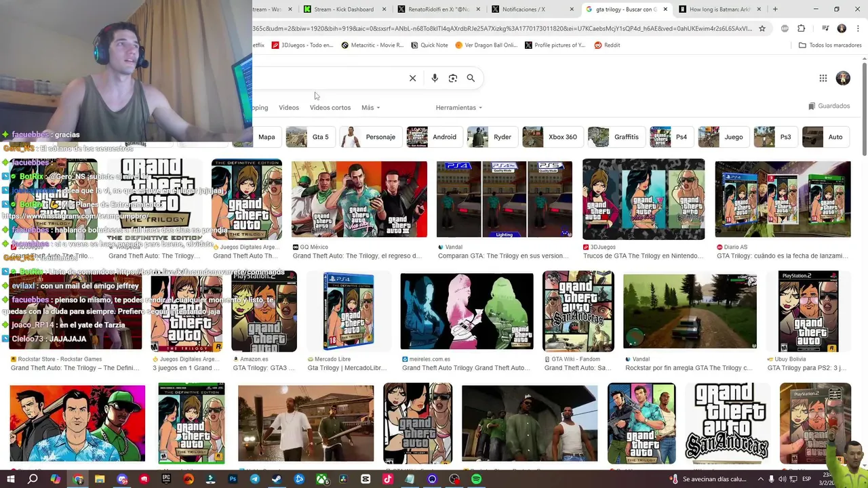This screenshot has height=488, width=868.
Task: Open a new browser tab
Action: tap(775, 9)
